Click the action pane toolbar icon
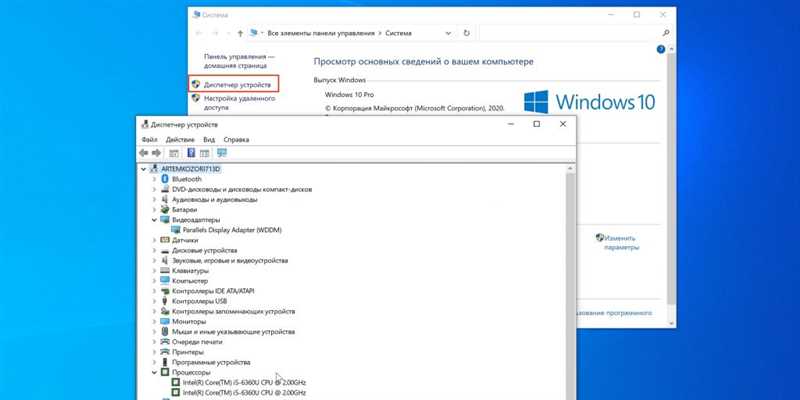This screenshot has width=800, height=400. coord(205,153)
